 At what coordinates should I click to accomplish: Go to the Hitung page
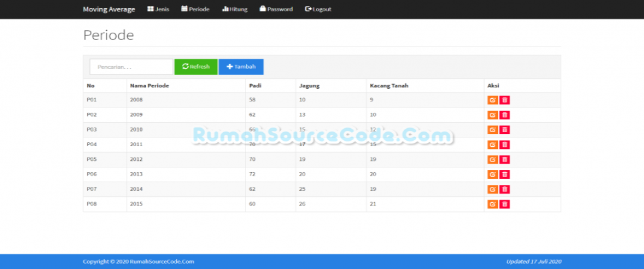click(234, 9)
